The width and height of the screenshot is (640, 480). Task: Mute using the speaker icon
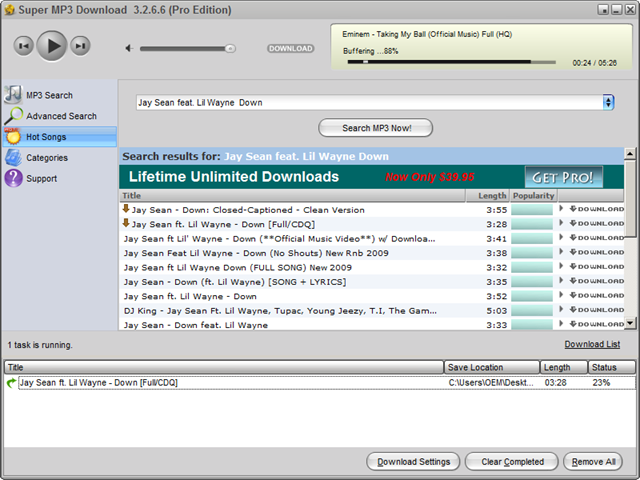tap(129, 49)
